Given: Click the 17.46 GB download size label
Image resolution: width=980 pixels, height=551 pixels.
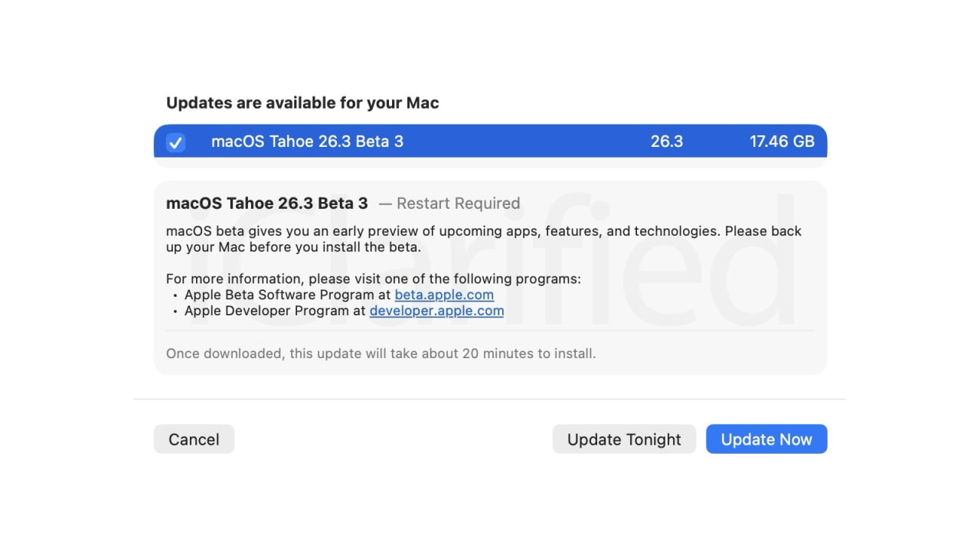Looking at the screenshot, I should click(x=782, y=142).
